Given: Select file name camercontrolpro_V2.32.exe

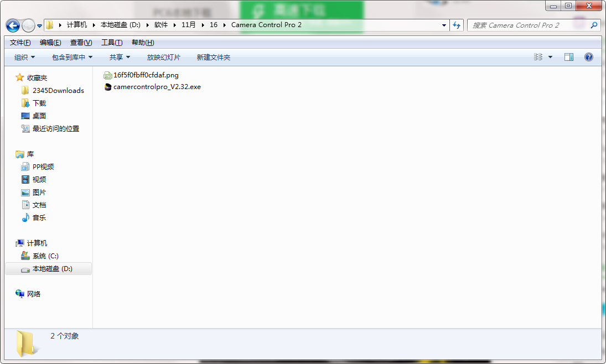Looking at the screenshot, I should (x=157, y=87).
